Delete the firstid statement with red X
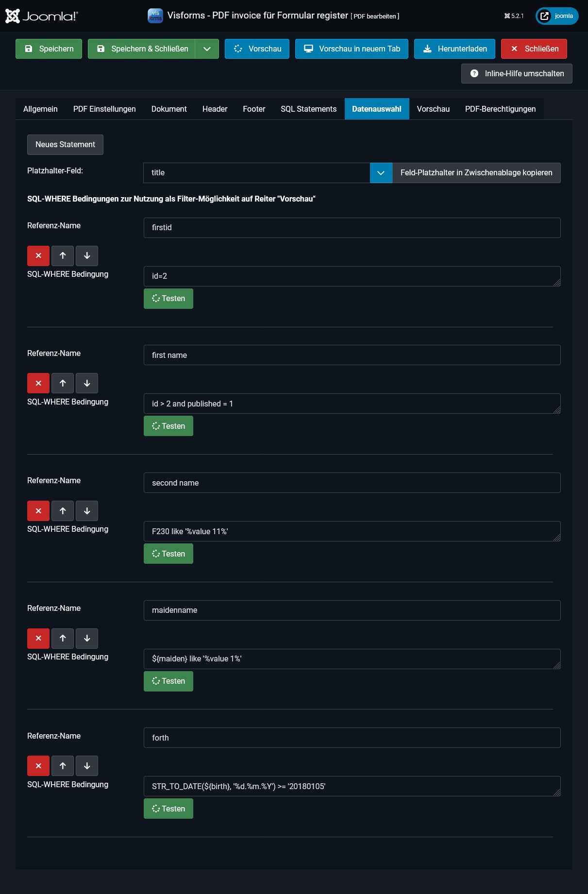 38,256
